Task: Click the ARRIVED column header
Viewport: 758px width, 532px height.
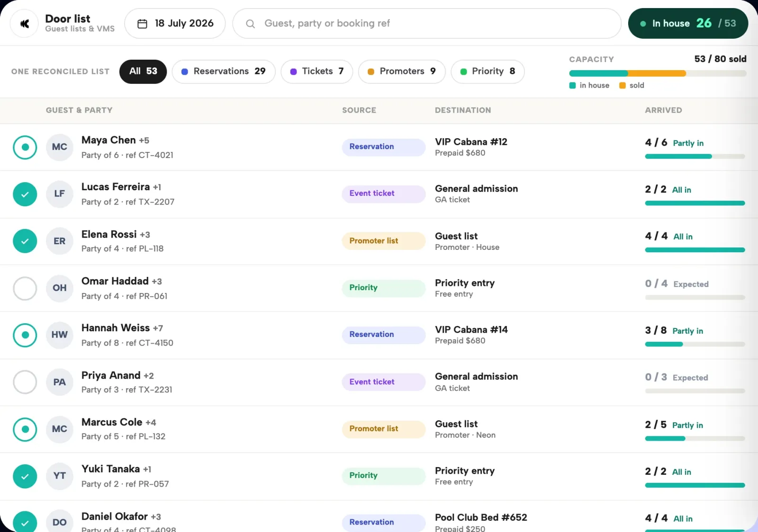Action: (663, 110)
